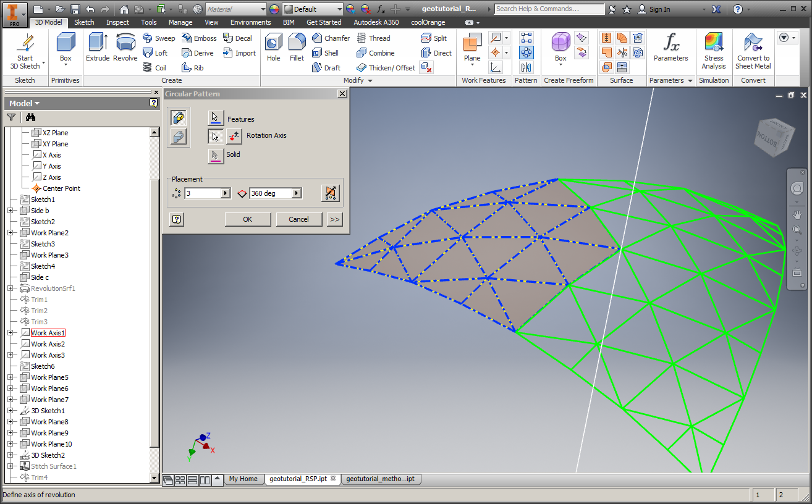Switch to the Inspect ribbon tab
This screenshot has height=504, width=812.
coord(117,22)
